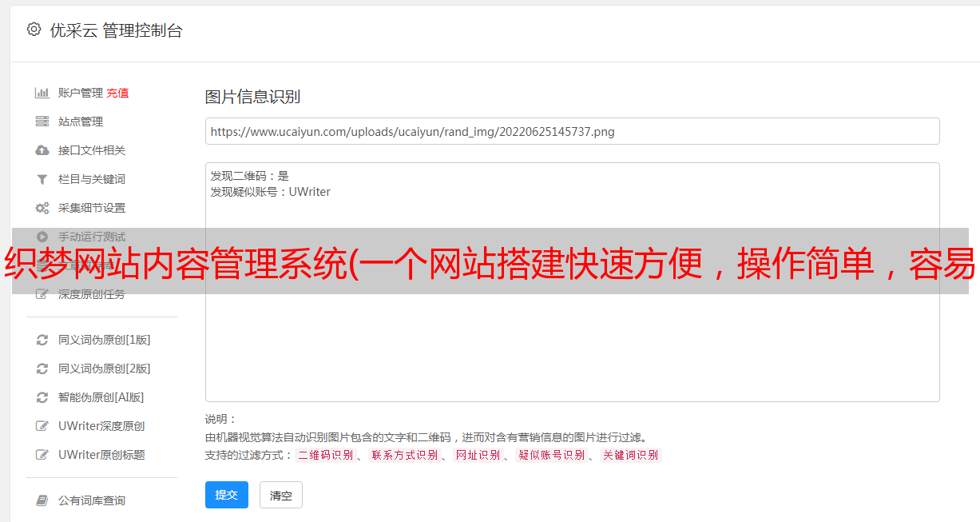
Task: Click the 清空 button
Action: pyautogui.click(x=281, y=495)
